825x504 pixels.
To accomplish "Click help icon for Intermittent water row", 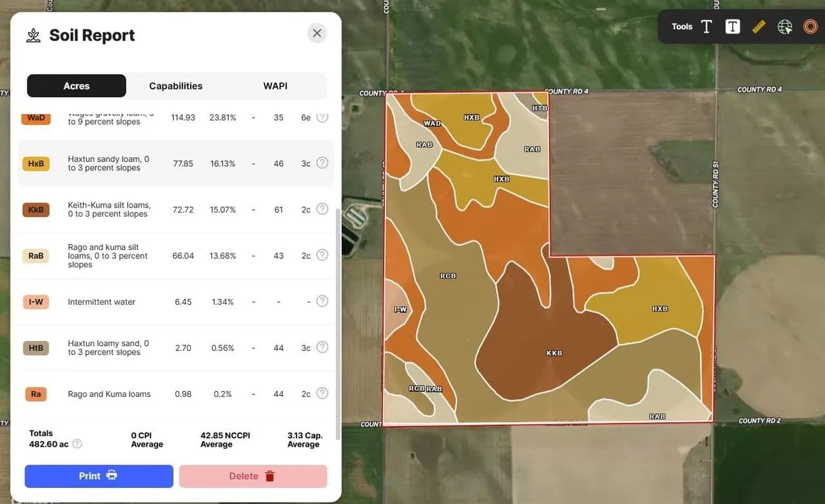I will point(322,301).
